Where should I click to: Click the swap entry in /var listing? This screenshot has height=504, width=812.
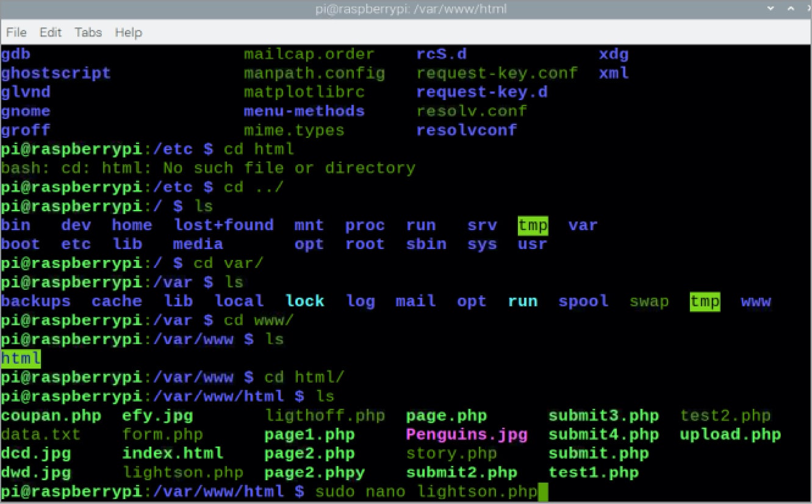click(649, 301)
